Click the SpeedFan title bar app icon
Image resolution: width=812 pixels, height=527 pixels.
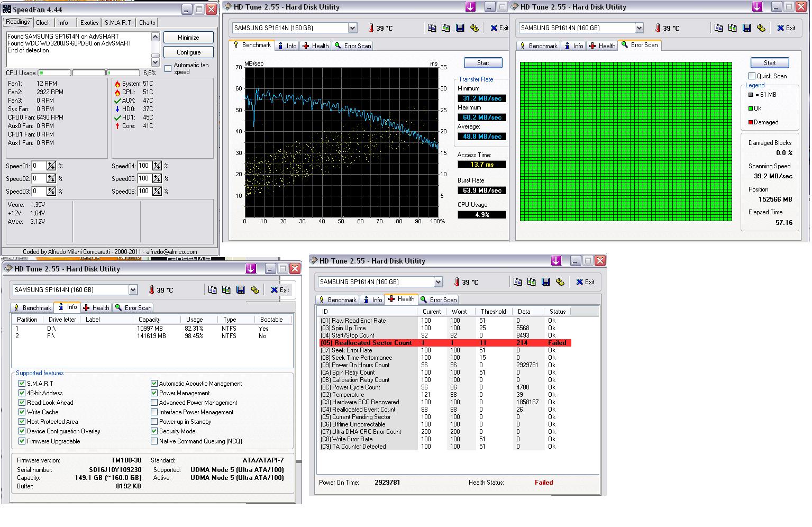click(x=7, y=10)
